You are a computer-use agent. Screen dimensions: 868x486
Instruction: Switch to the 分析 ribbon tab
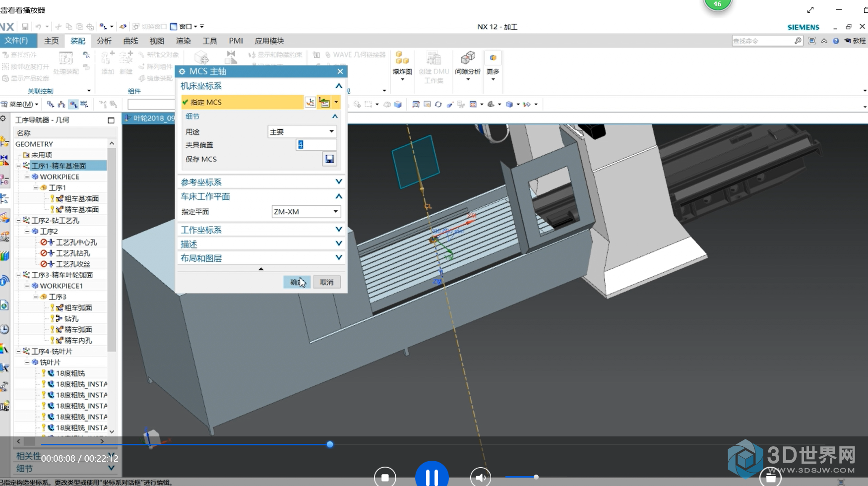click(x=104, y=41)
